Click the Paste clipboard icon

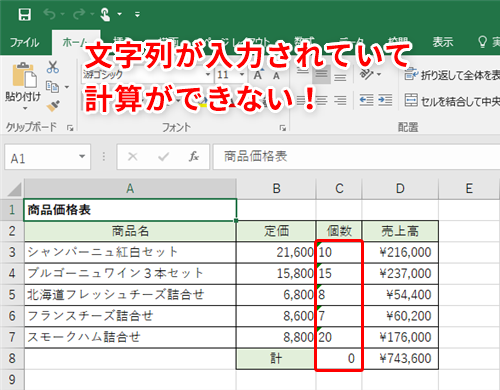tap(24, 76)
